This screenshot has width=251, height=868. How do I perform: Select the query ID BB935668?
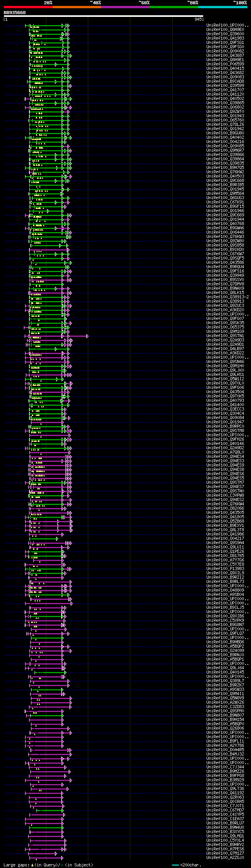coord(15,13)
